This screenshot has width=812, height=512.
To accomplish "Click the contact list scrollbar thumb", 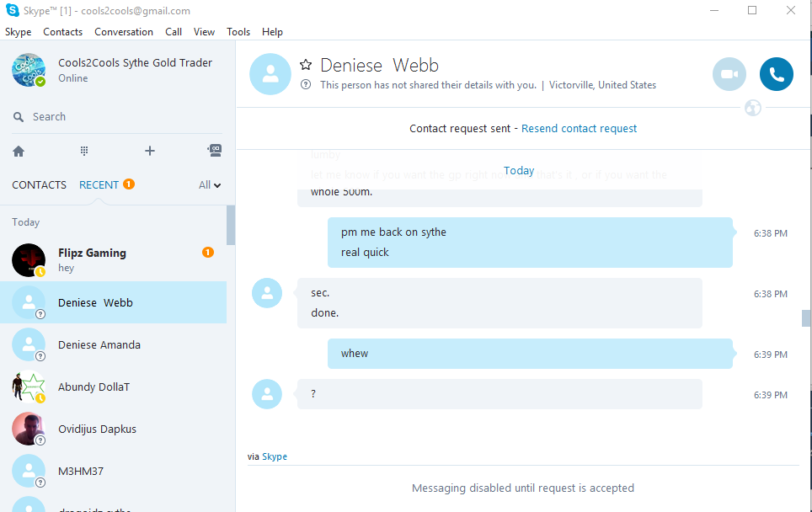I will (x=231, y=225).
